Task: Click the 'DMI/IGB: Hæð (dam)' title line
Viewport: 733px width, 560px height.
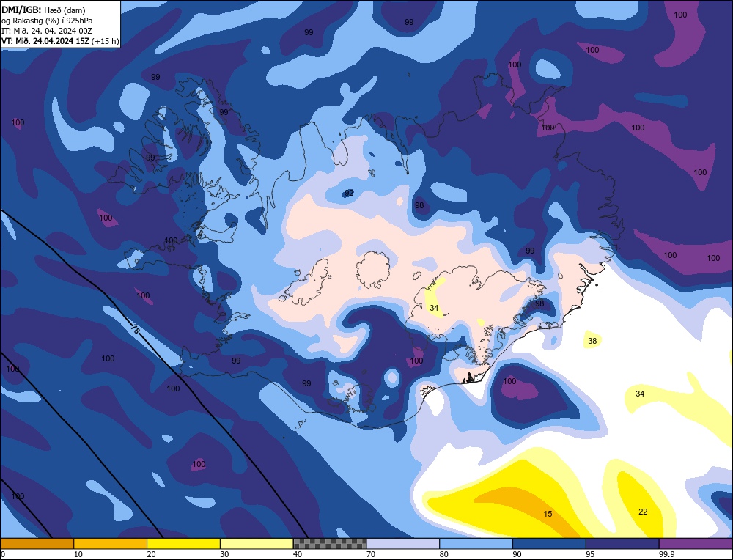Action: tap(43, 10)
